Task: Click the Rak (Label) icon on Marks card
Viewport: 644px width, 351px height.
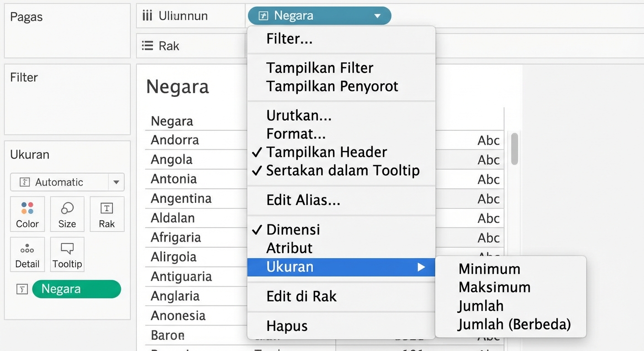Action: pyautogui.click(x=107, y=214)
